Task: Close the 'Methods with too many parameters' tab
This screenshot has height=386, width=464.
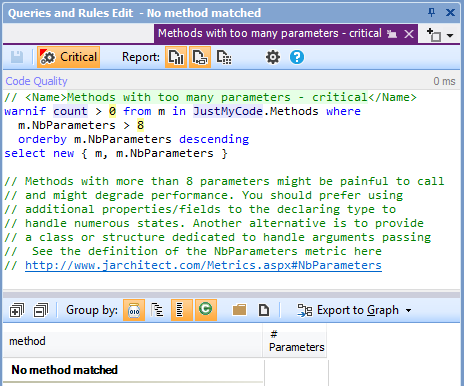Action: click(x=409, y=34)
